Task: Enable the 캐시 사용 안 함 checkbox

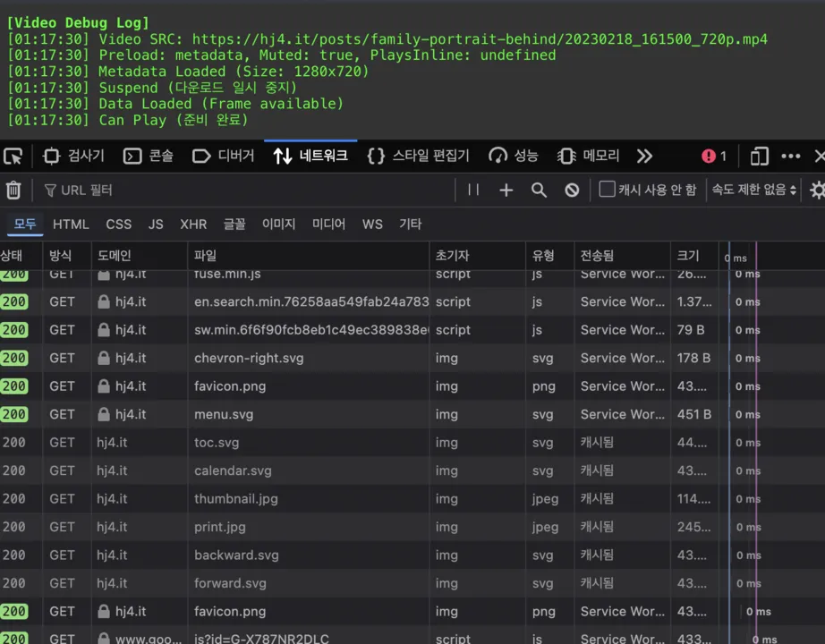Action: pyautogui.click(x=608, y=190)
